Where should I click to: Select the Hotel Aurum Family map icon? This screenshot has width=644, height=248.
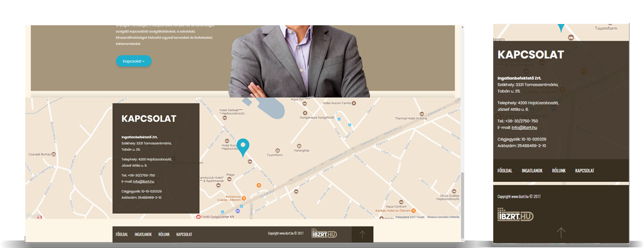(354, 103)
